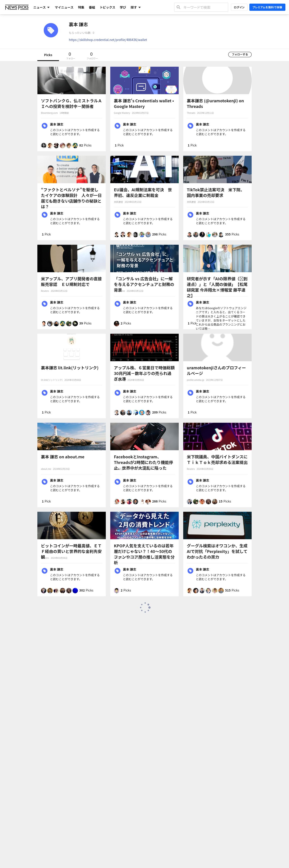Viewport: 289px width, 868px height.
Task: Open the EU議会 AI規制法案 article title
Action: pyautogui.click(x=143, y=192)
